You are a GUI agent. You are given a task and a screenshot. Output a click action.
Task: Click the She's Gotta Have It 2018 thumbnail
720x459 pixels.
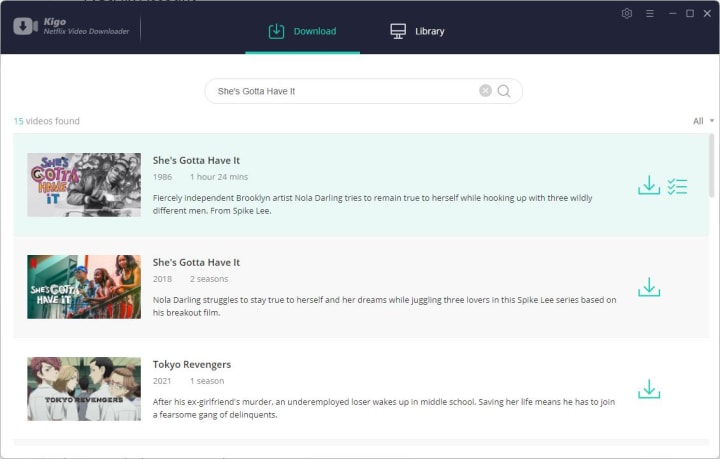(x=84, y=287)
